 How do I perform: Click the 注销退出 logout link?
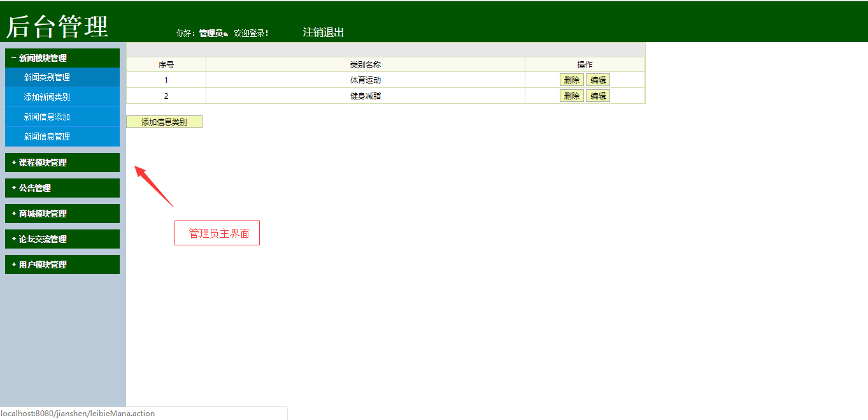click(324, 33)
